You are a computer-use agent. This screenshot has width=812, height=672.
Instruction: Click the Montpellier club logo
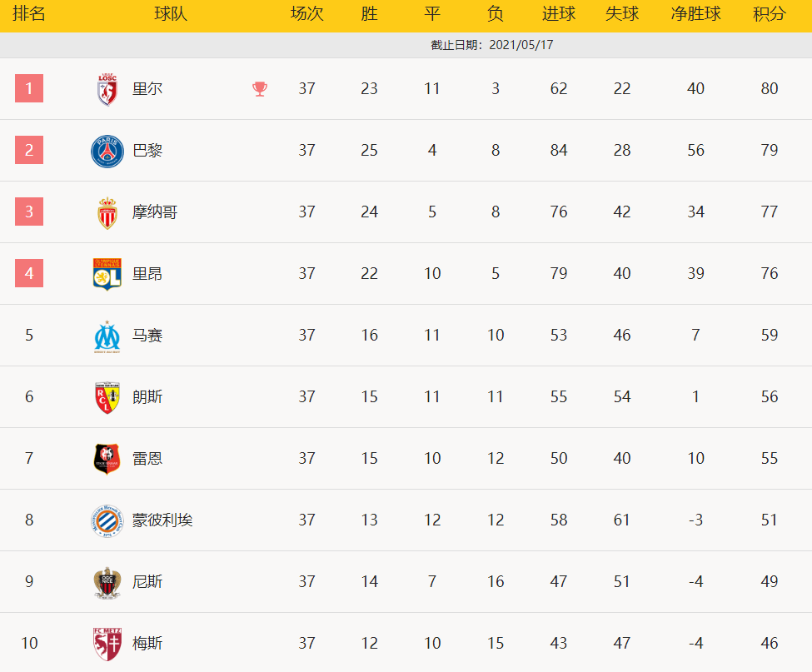click(107, 520)
